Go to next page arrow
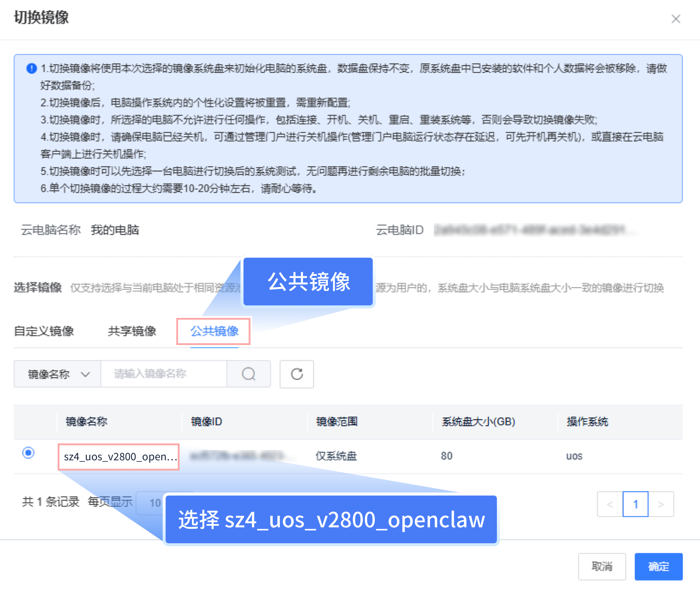This screenshot has width=700, height=590. 661,504
